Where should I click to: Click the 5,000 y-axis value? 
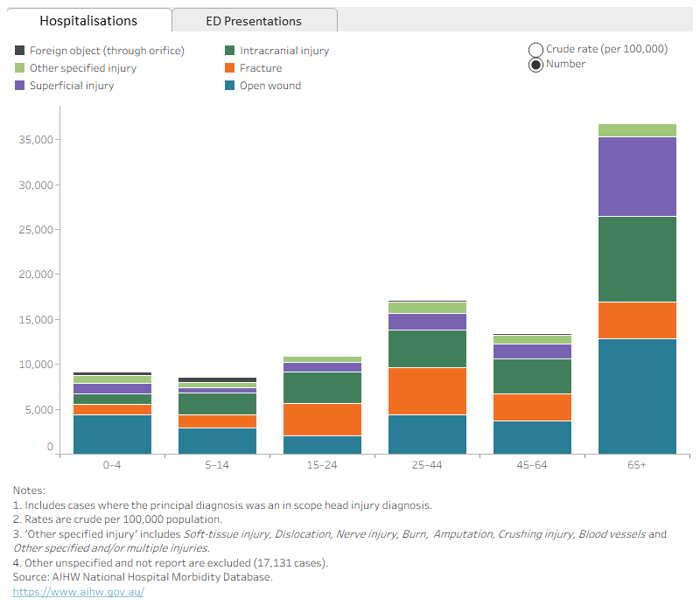(x=38, y=409)
